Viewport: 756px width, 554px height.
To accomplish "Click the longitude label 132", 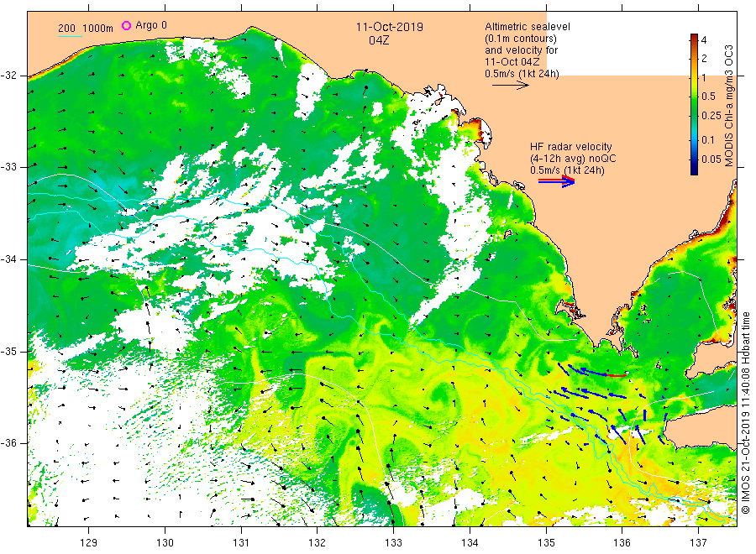I will point(318,543).
